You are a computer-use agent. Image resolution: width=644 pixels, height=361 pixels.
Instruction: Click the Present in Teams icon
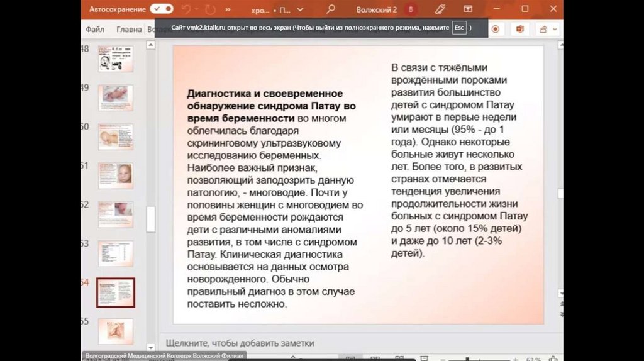[520, 30]
